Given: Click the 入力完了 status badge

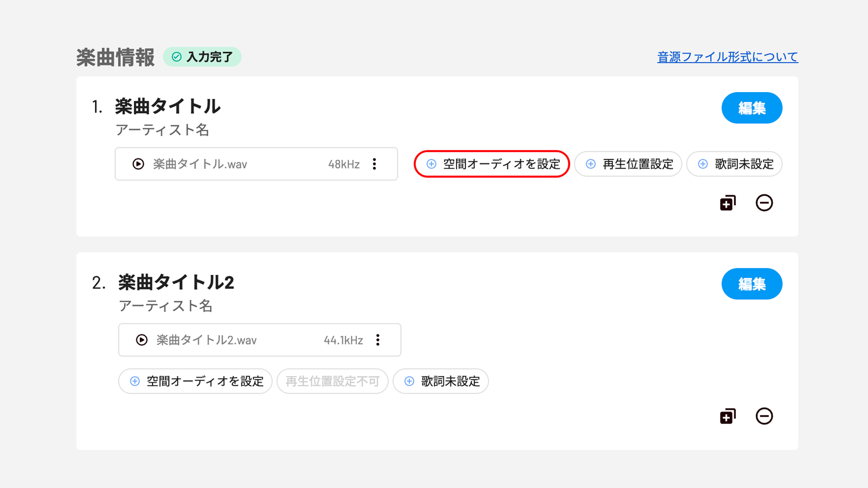Looking at the screenshot, I should (202, 57).
